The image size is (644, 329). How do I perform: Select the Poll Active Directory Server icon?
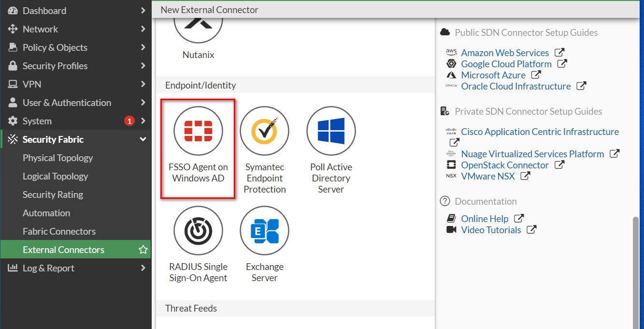pyautogui.click(x=331, y=131)
